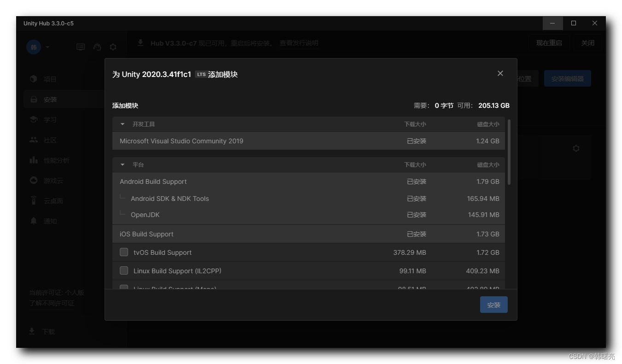The width and height of the screenshot is (622, 364).
Task: Click the 社区 people icon
Action: pos(34,140)
